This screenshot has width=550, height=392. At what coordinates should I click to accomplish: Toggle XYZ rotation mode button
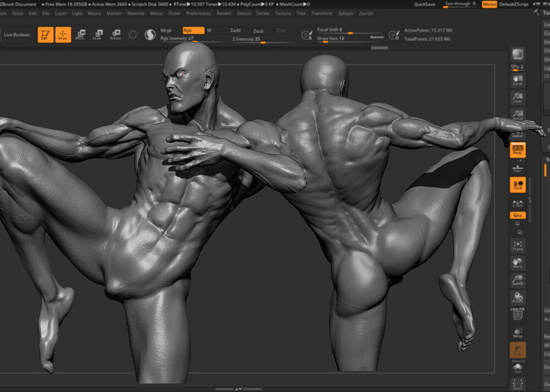point(518,216)
